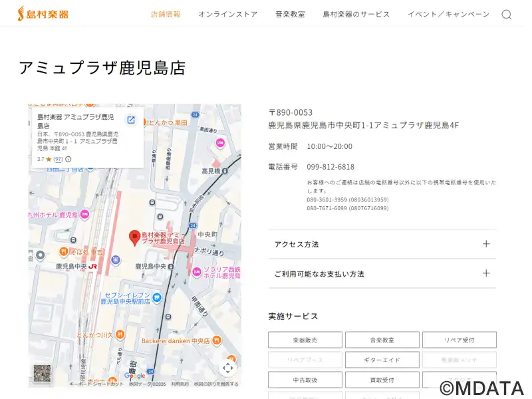The height and width of the screenshot is (399, 532).
Task: Go to 音楽教室 in navigation
Action: (290, 14)
